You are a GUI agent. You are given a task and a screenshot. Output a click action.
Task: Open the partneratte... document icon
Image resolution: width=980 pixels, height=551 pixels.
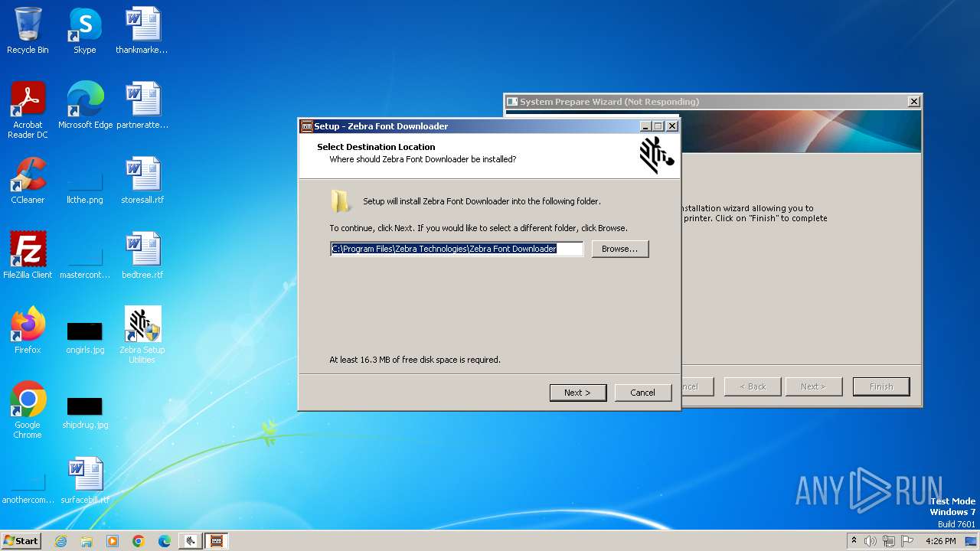tap(142, 105)
